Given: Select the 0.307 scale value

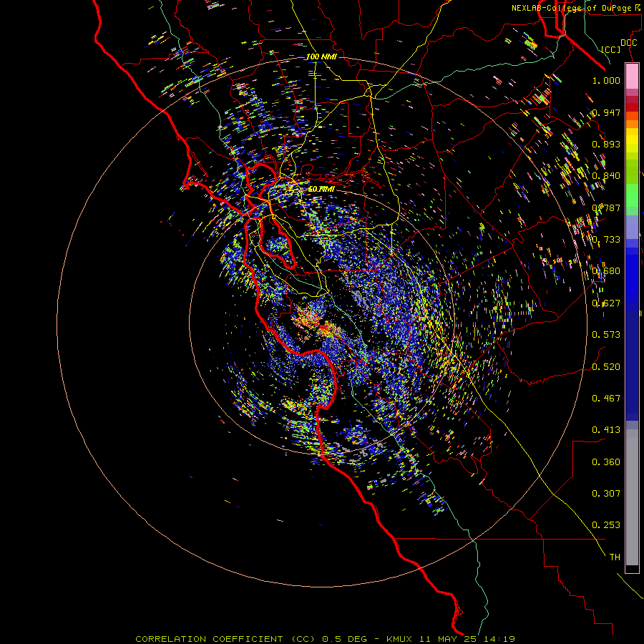Looking at the screenshot, I should 606,494.
